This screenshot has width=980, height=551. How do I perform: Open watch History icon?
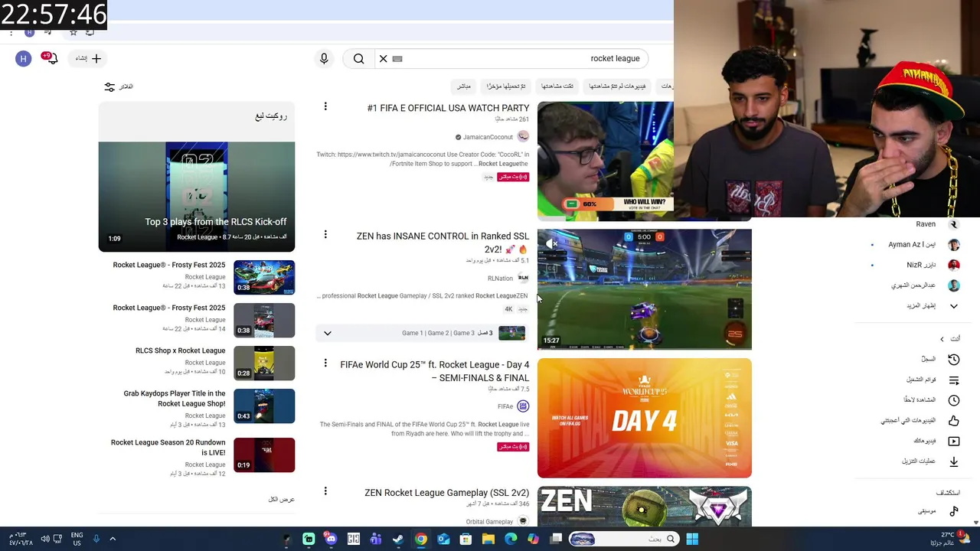954,359
